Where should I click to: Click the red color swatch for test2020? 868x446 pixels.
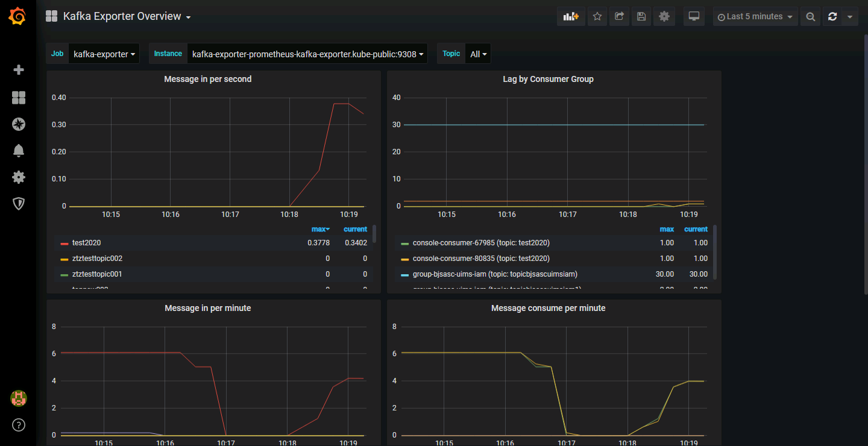64,243
